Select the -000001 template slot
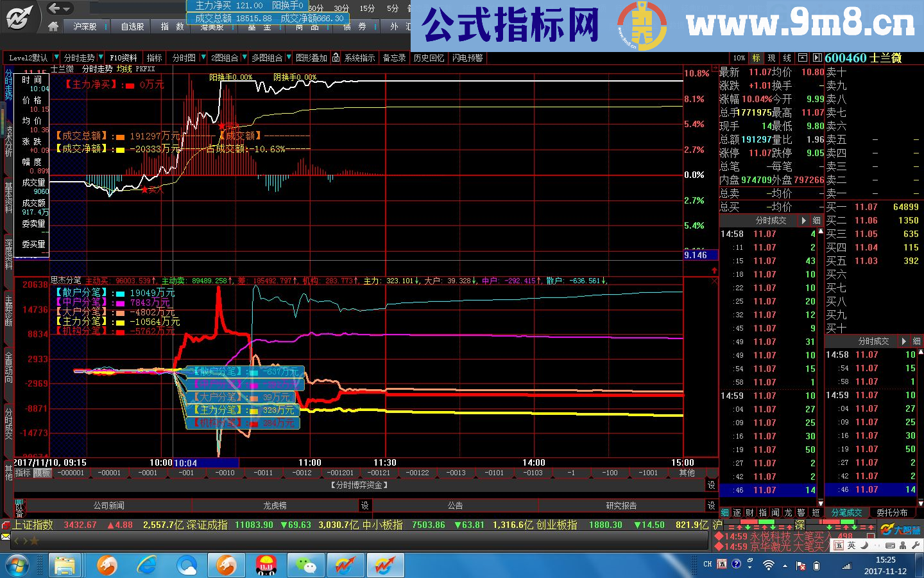Screen dimensions: 924x578 pos(71,473)
